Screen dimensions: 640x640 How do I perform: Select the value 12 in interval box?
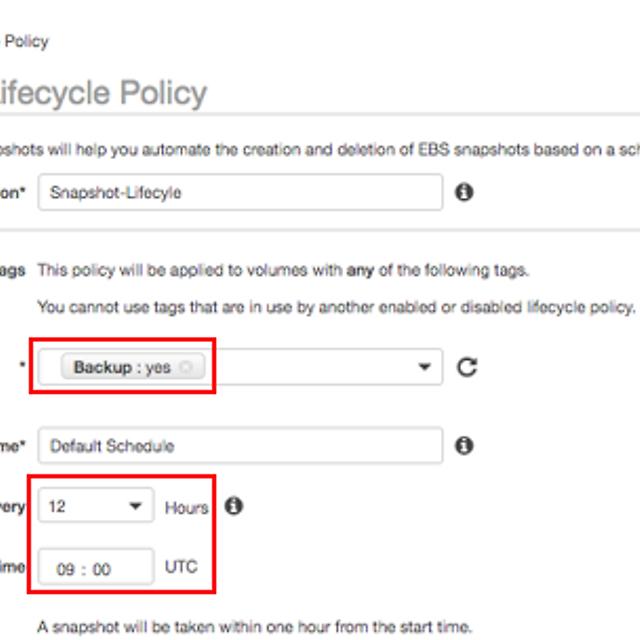[58, 507]
